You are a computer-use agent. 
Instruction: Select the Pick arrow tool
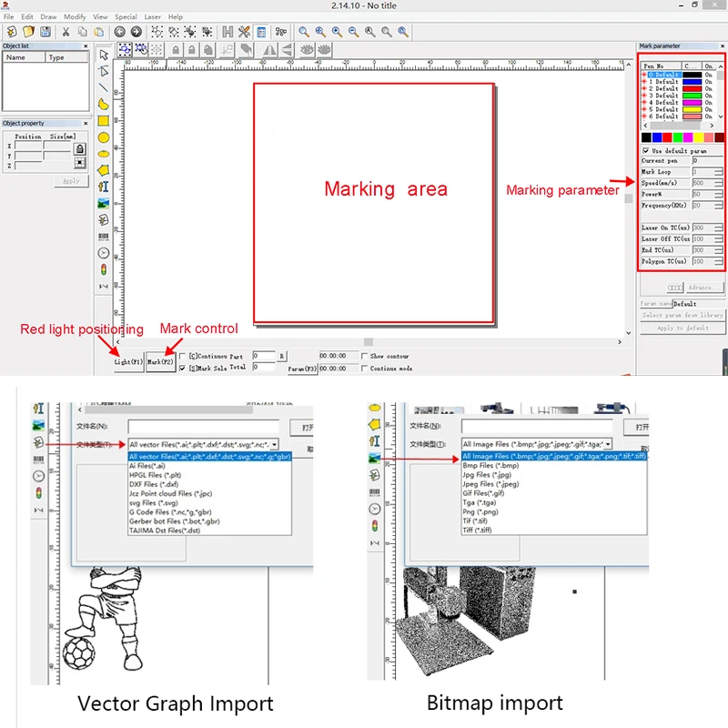click(104, 56)
